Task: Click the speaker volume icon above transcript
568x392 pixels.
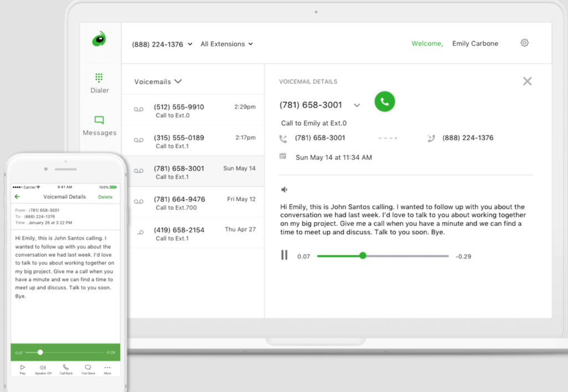Action: coord(285,189)
